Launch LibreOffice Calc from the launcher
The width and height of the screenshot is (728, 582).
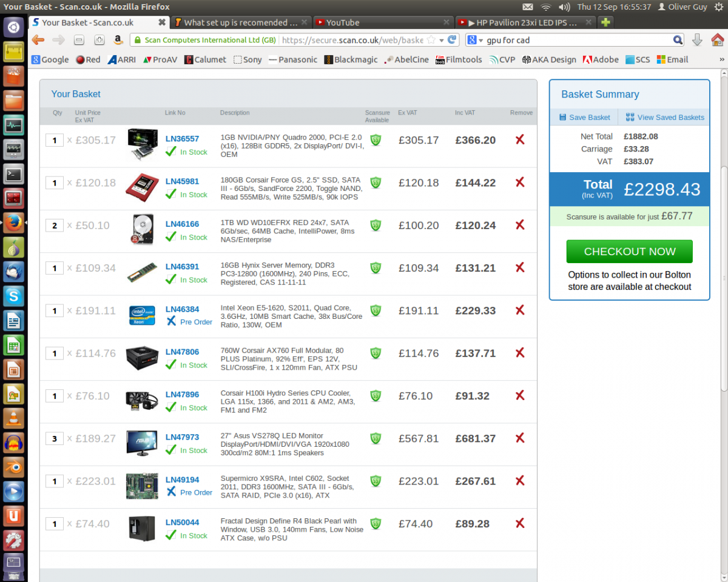point(14,345)
